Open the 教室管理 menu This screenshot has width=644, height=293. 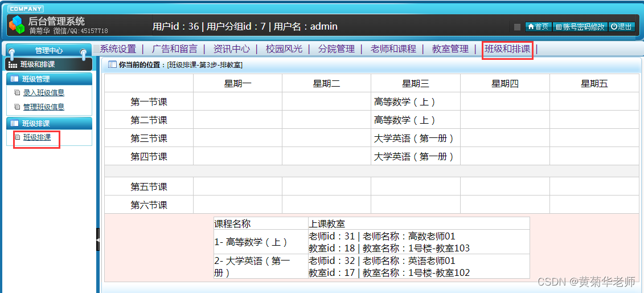click(450, 49)
